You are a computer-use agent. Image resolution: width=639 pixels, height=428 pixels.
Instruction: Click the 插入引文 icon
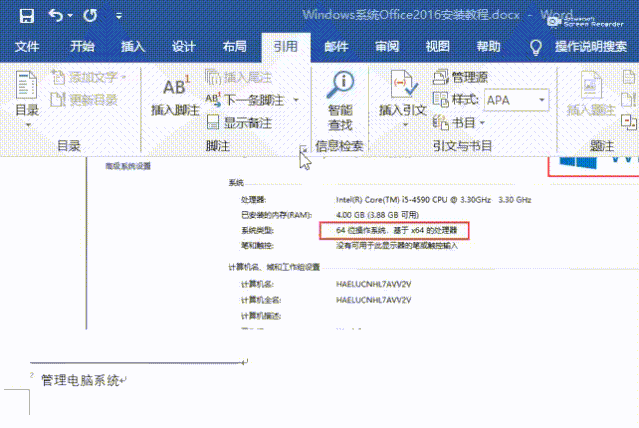(x=403, y=84)
